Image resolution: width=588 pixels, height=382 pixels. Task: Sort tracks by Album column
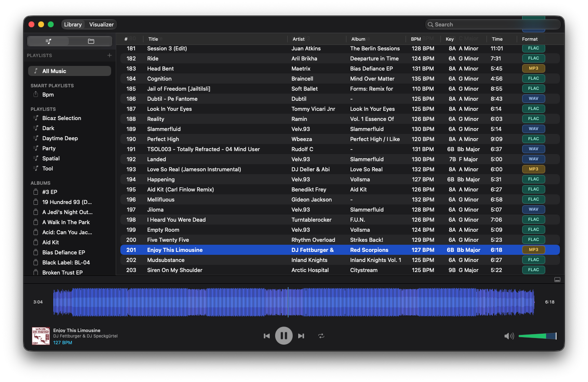tap(358, 39)
